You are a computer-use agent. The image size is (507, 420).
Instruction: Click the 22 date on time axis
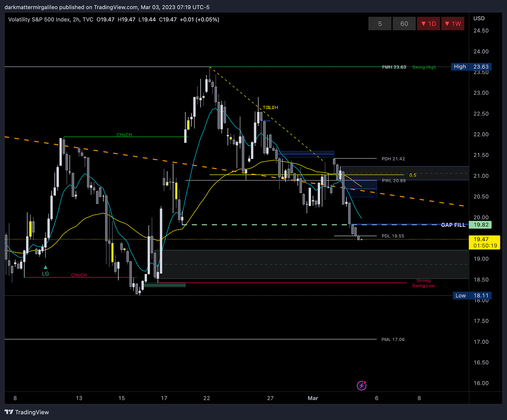[206, 398]
